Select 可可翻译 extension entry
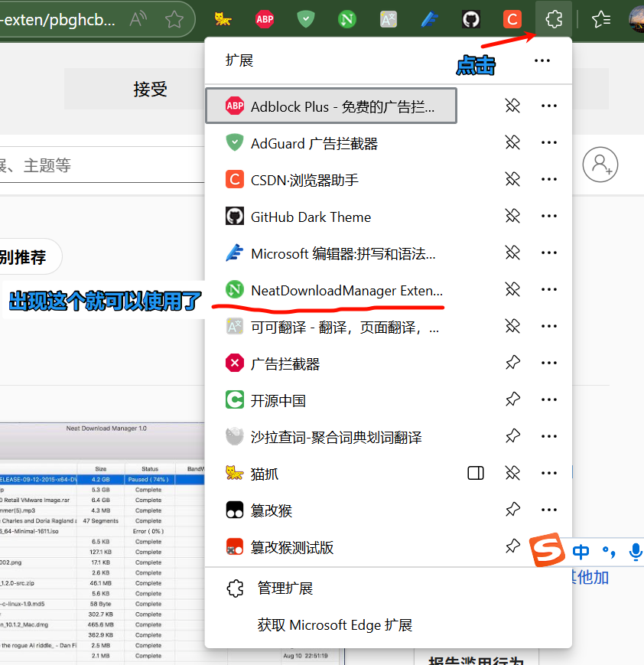Viewport: 644px width, 665px height. tap(331, 327)
